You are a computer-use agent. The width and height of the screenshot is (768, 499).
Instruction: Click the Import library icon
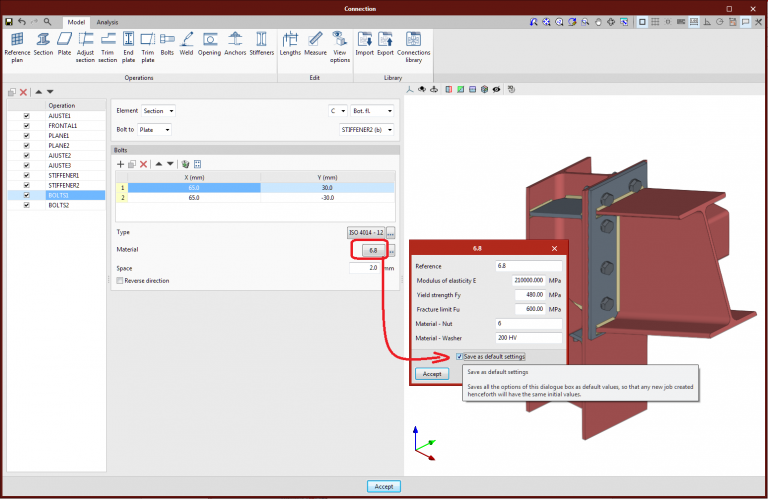coord(364,44)
